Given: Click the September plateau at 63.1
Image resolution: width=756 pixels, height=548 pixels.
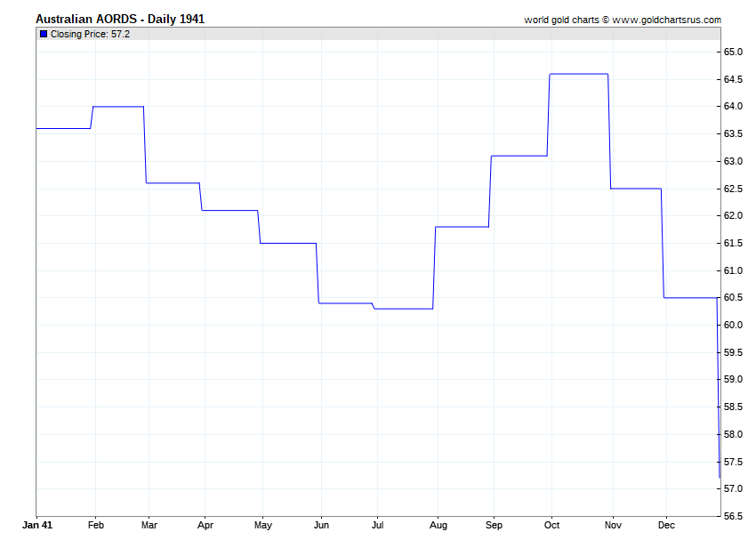Looking at the screenshot, I should pos(519,156).
